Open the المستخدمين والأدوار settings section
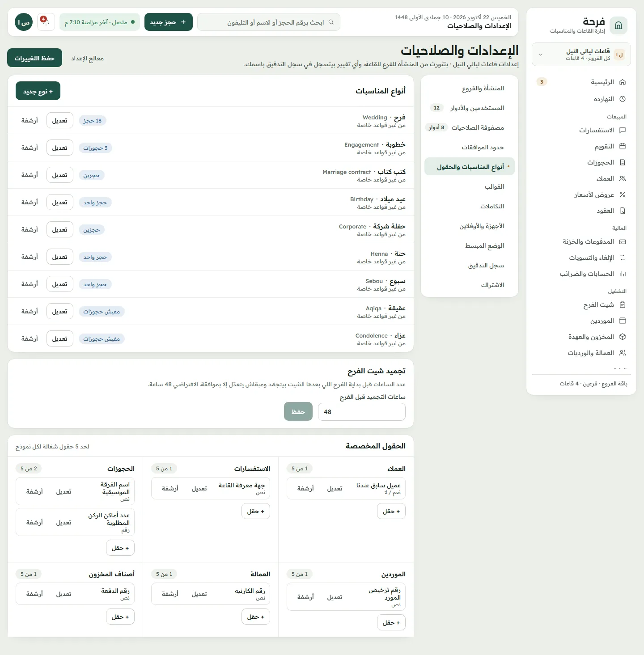 (470, 108)
